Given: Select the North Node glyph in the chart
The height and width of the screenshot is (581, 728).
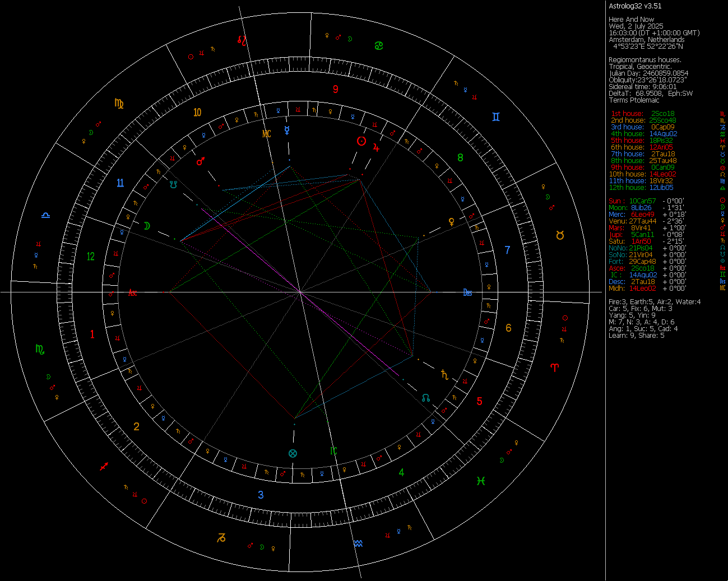Looking at the screenshot, I should point(426,398).
